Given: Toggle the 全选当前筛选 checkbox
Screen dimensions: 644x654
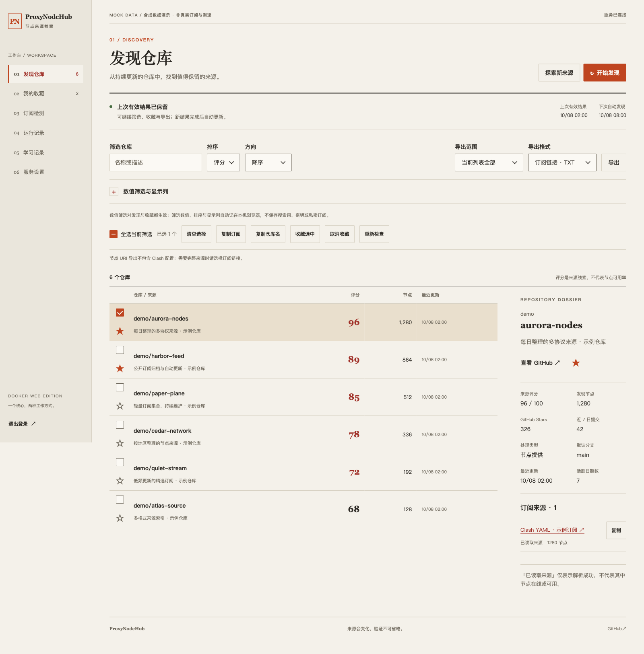Looking at the screenshot, I should click(114, 234).
